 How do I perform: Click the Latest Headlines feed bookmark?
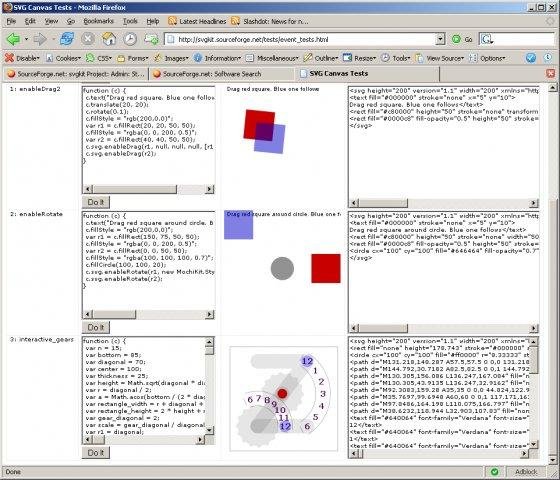(x=197, y=21)
